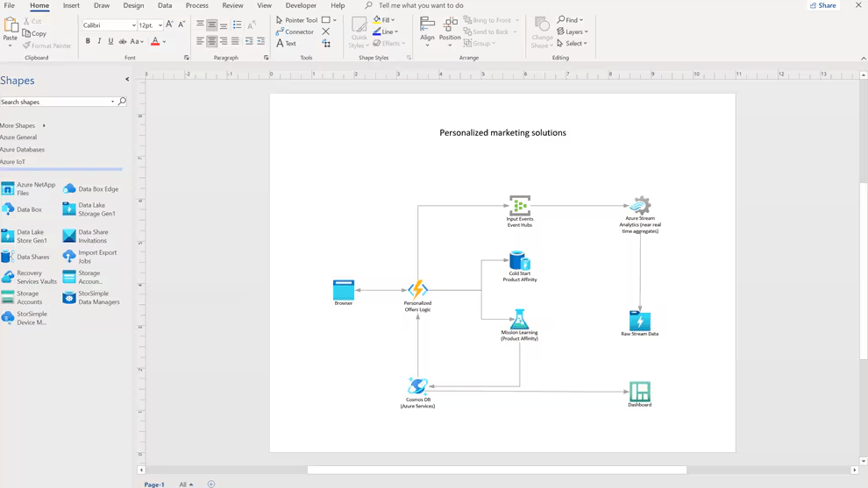Click Increase Font Size icon
The width and height of the screenshot is (868, 488).
coord(169,25)
